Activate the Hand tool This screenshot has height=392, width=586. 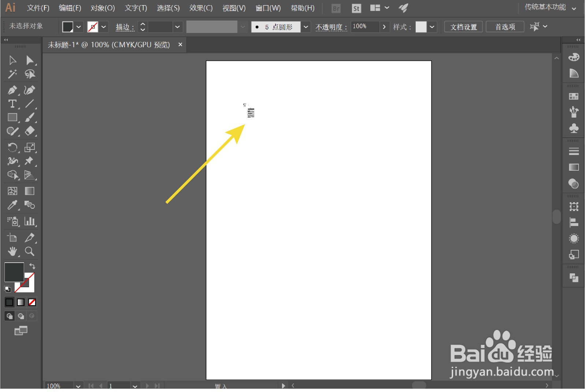point(12,251)
